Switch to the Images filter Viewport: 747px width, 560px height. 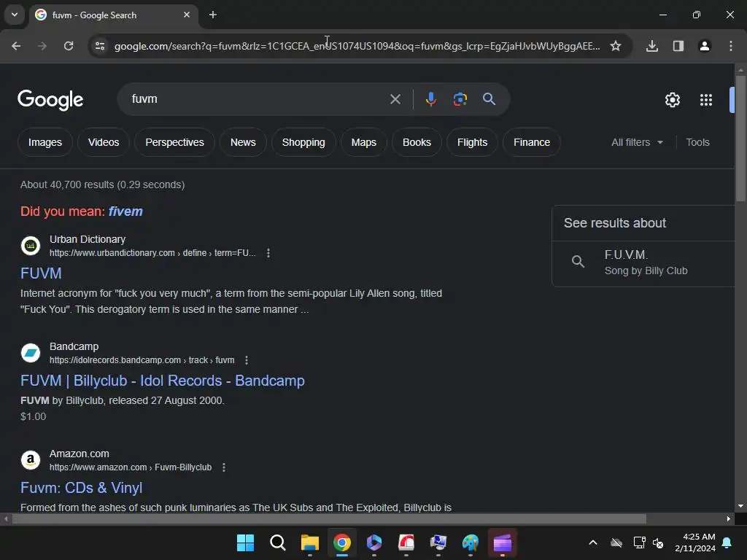(45, 142)
